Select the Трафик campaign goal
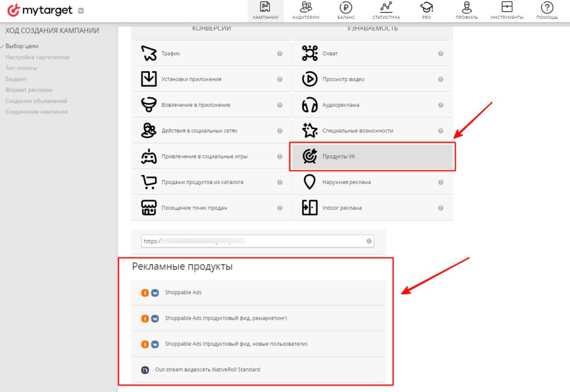The height and width of the screenshot is (392, 570). 211,53
